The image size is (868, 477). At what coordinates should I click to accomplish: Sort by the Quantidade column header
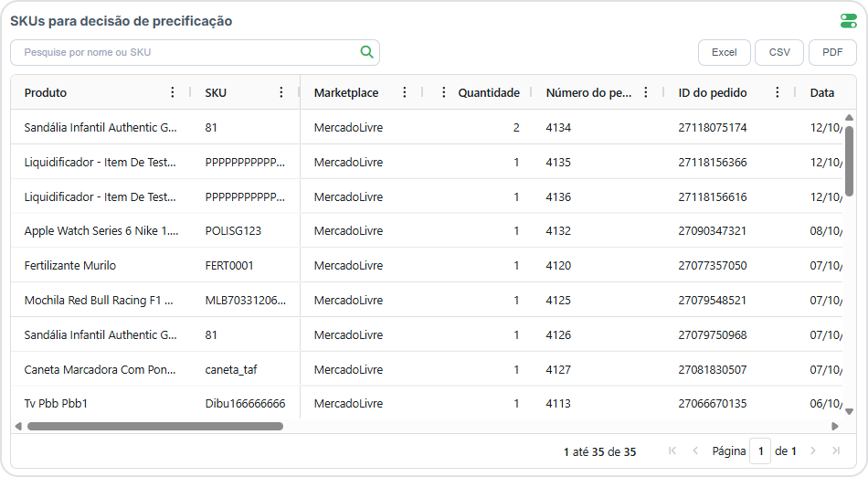tap(489, 92)
